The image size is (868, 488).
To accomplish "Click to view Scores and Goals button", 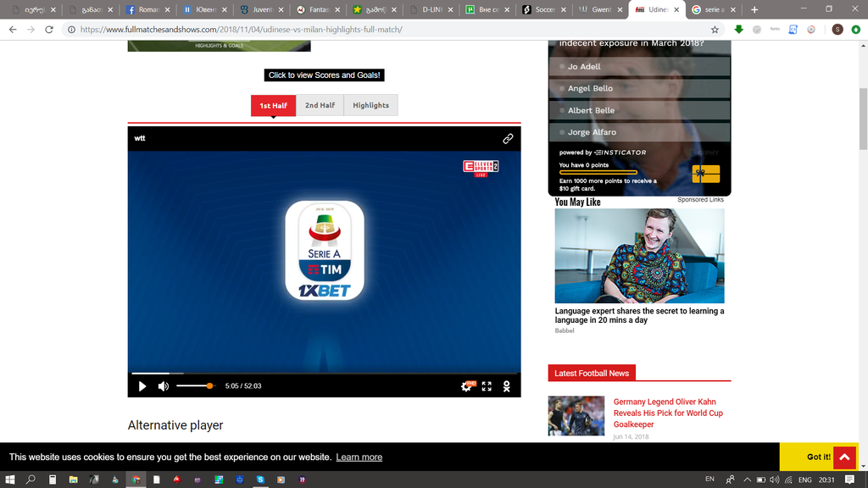I will pyautogui.click(x=325, y=75).
